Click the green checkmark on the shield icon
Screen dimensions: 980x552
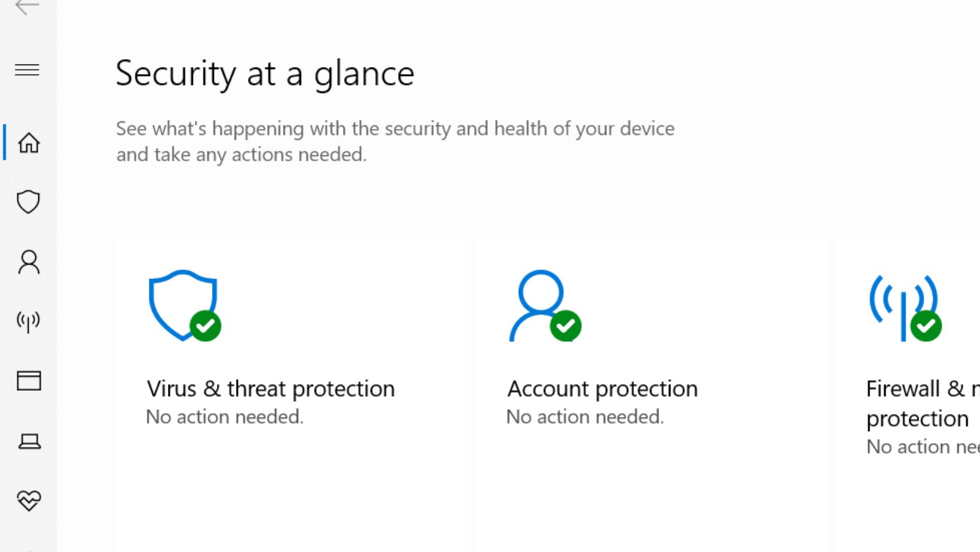[x=206, y=326]
